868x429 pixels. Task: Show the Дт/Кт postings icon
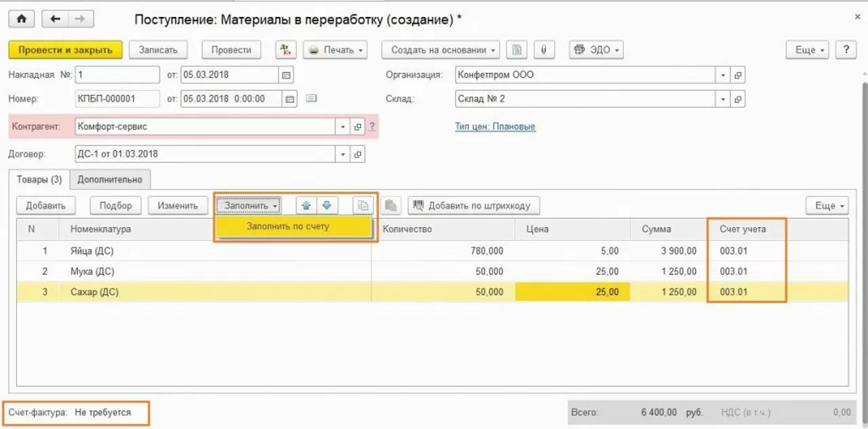286,50
